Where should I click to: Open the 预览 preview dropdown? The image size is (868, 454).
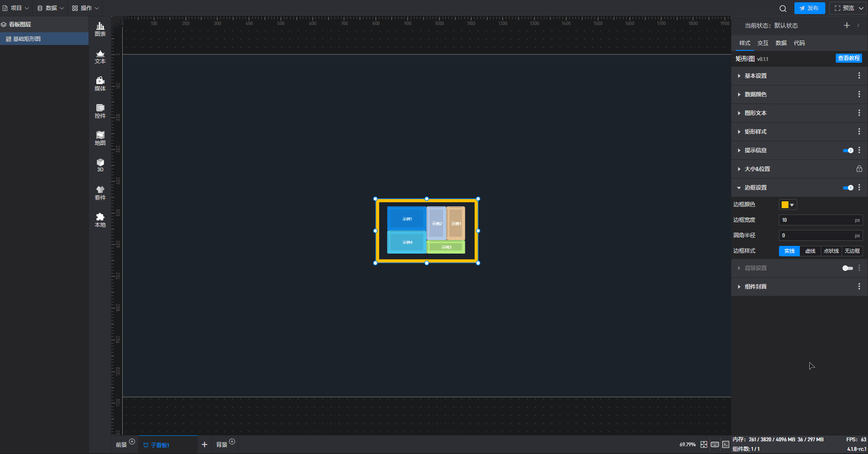pyautogui.click(x=848, y=8)
